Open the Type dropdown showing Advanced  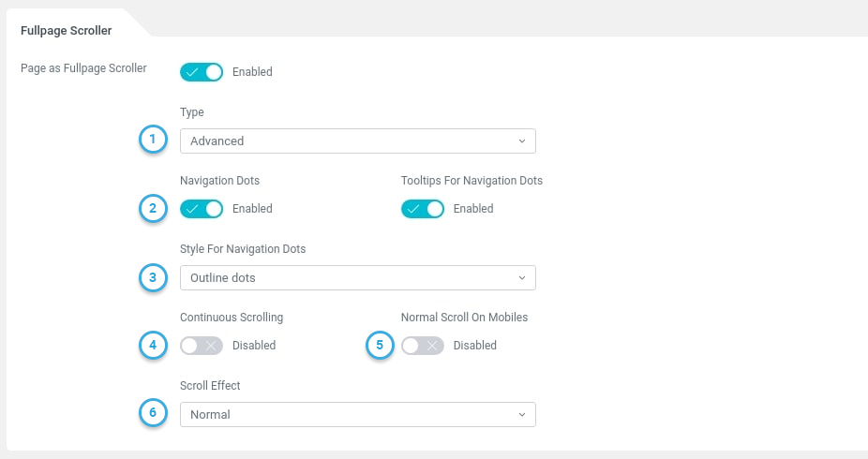(x=357, y=141)
